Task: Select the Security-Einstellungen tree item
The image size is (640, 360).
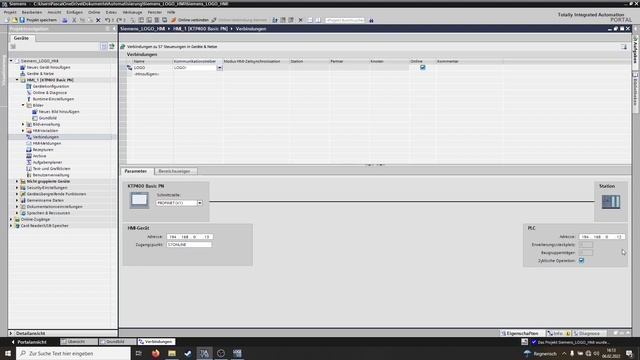Action: click(47, 188)
